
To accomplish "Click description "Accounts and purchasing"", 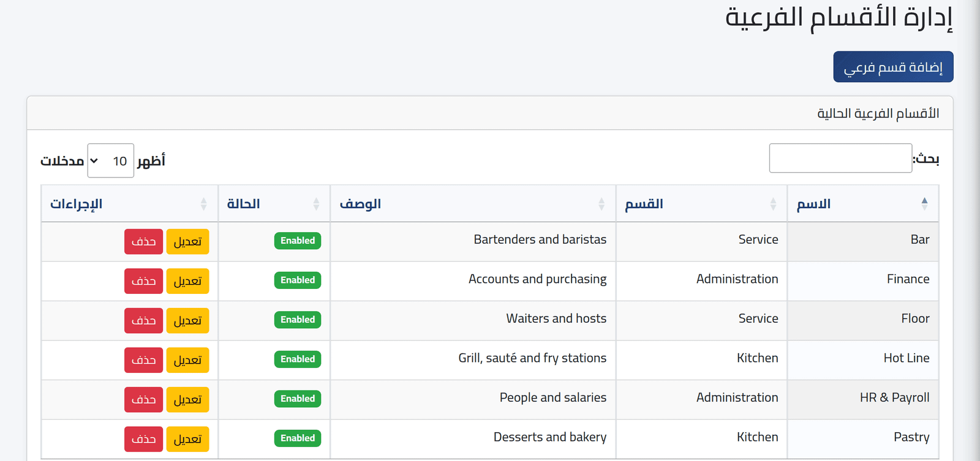I will coord(538,279).
